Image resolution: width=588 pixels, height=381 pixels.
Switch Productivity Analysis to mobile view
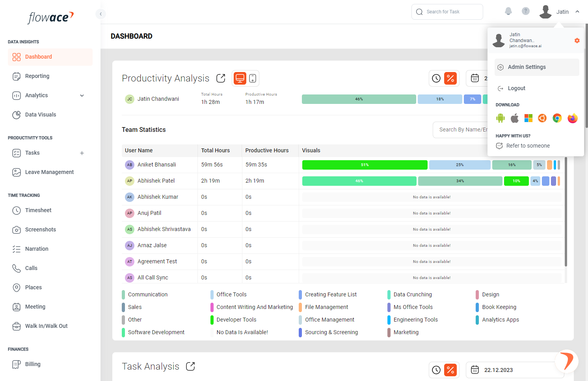(x=253, y=78)
